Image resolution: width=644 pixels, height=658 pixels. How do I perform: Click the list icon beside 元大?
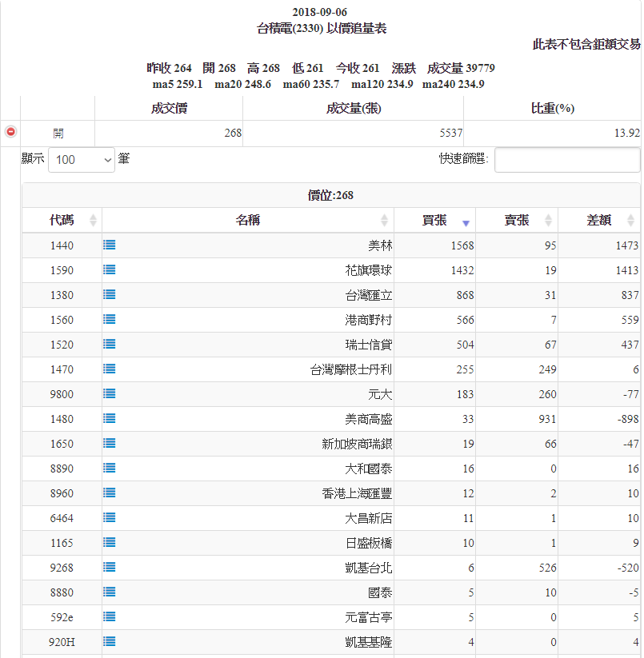pos(110,393)
